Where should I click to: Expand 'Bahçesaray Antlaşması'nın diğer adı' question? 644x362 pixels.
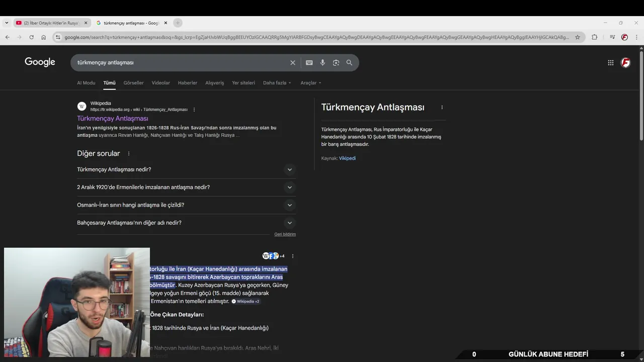[x=186, y=223]
